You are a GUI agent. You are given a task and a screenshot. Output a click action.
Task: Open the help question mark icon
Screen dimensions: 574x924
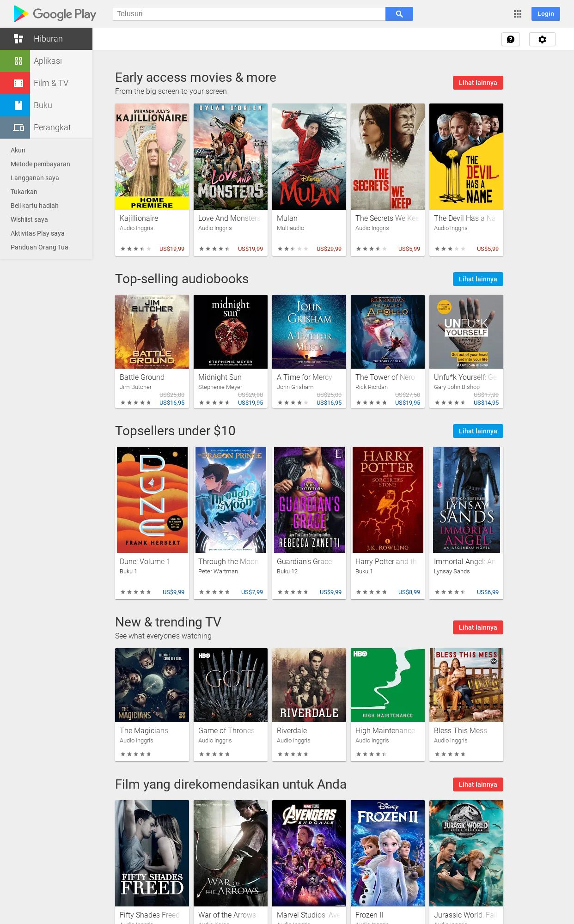(x=511, y=39)
